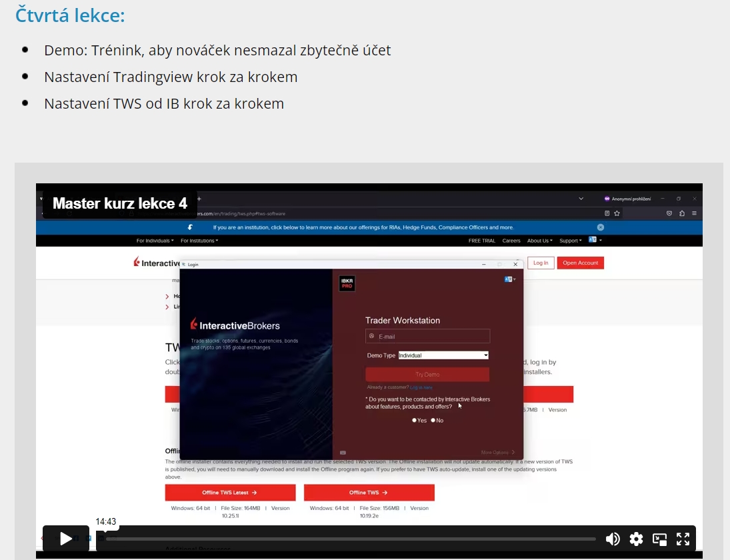Click the Trader Workstation heading
Screen dimensions: 730x560
(x=403, y=320)
